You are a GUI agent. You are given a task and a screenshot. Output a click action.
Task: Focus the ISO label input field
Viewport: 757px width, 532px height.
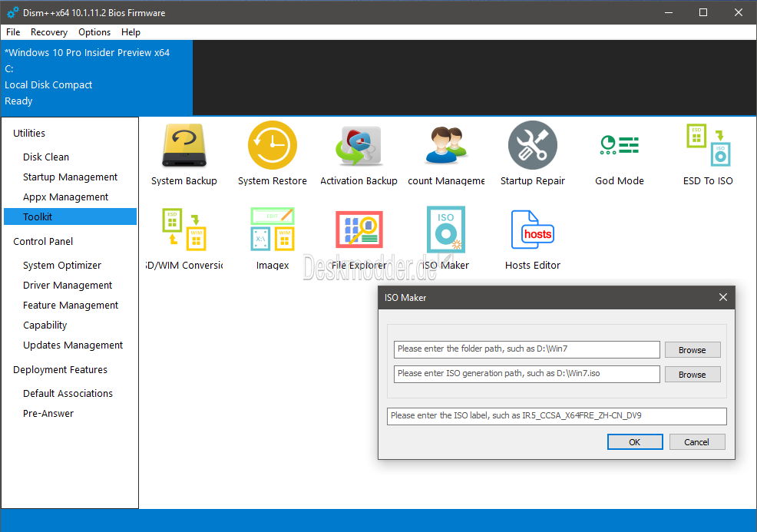tap(557, 416)
